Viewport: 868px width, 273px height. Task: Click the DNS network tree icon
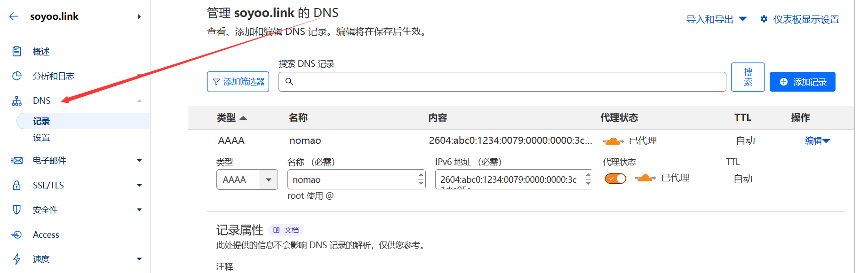click(x=17, y=101)
